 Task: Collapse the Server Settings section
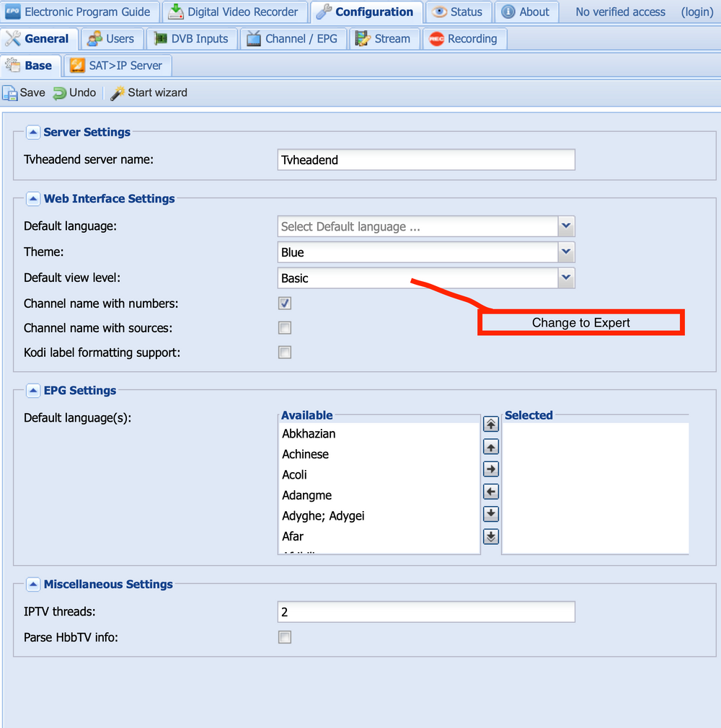[33, 132]
